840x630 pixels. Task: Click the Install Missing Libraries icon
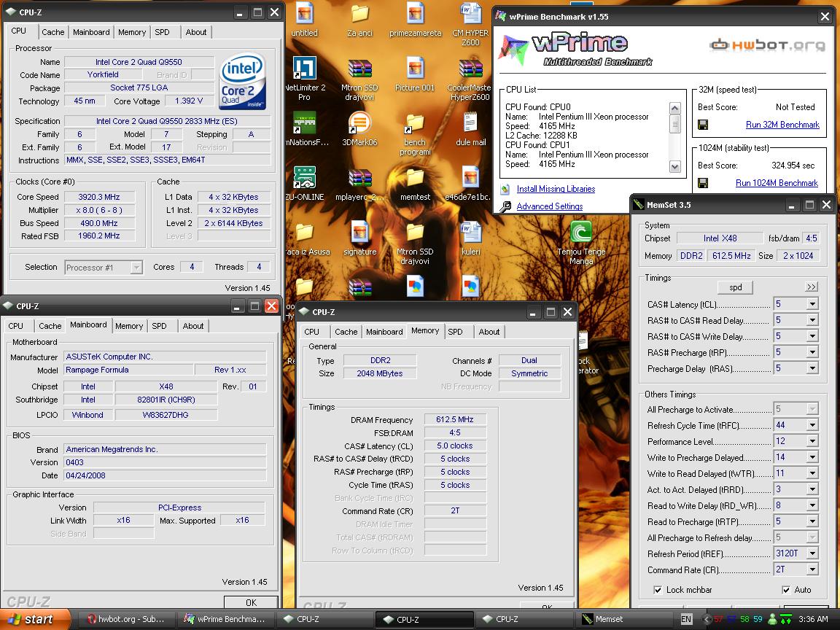point(505,189)
